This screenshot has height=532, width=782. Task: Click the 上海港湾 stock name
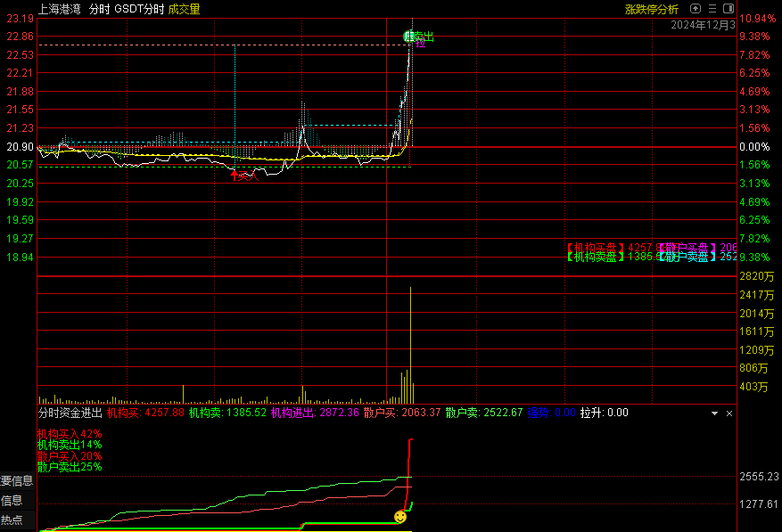(60, 9)
